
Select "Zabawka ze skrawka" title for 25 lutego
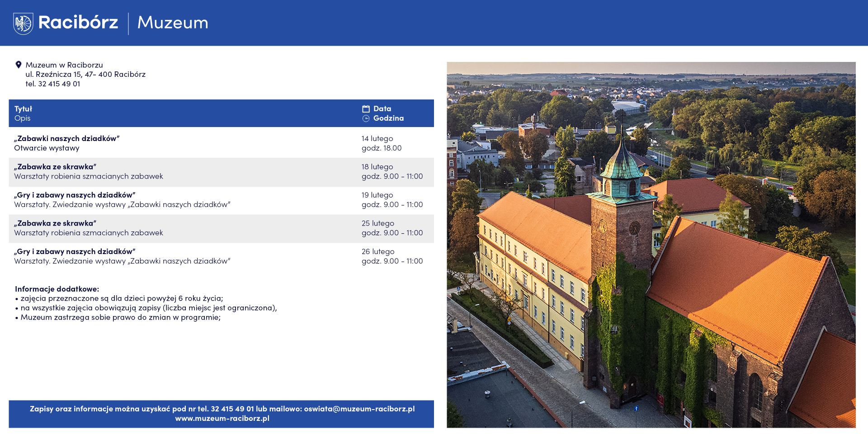(x=55, y=223)
